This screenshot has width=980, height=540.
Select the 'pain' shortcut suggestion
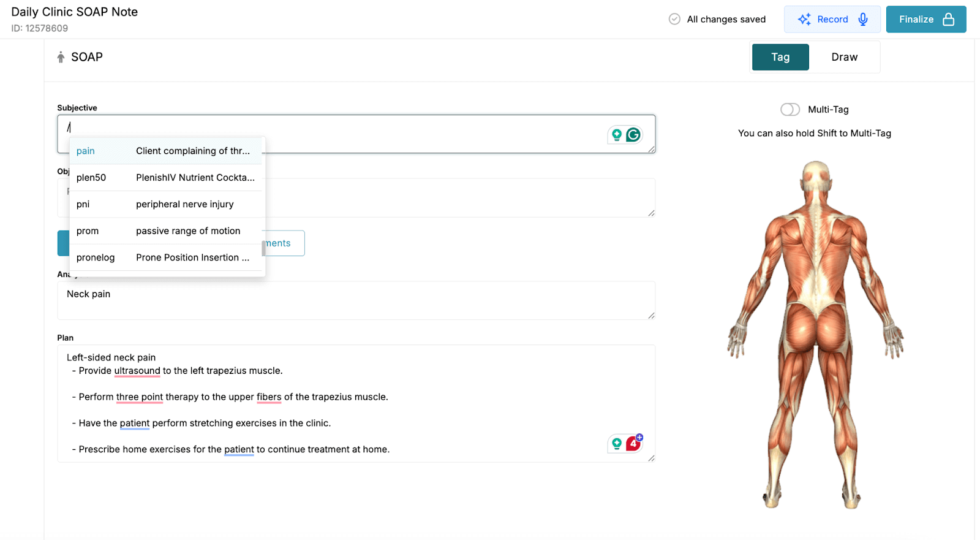coord(166,151)
